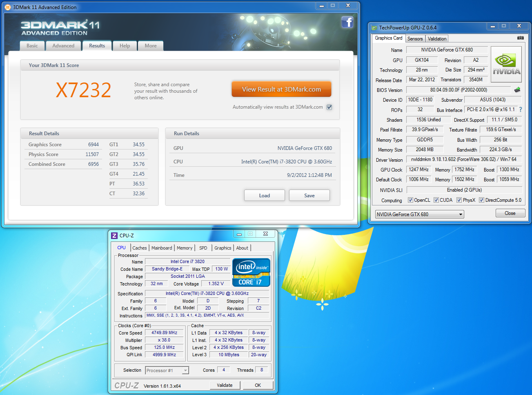
Task: Click the Bus Speed 125.0 MHz field
Action: 165,348
